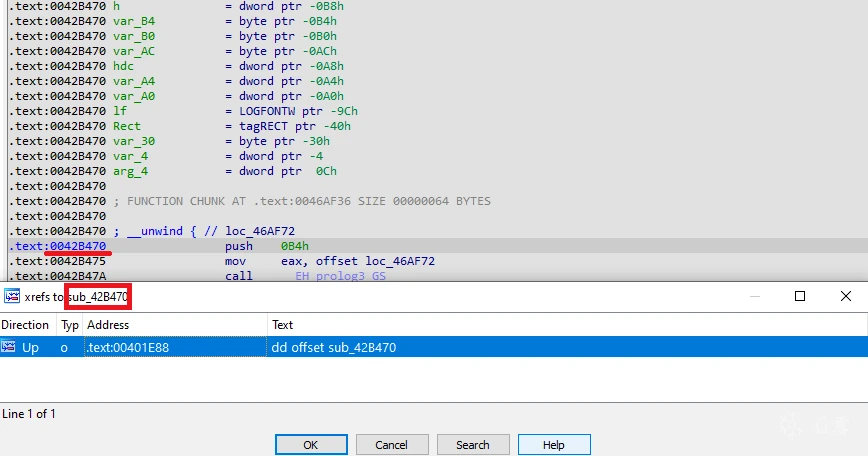
Task: Sort xrefs by the Direction column
Action: point(28,325)
